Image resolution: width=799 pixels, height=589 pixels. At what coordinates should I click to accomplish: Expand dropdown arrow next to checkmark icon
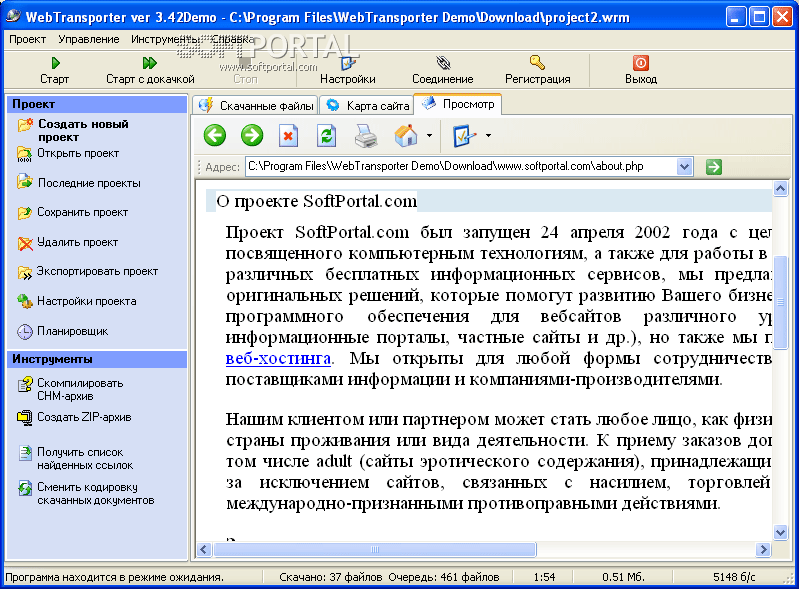(x=488, y=136)
